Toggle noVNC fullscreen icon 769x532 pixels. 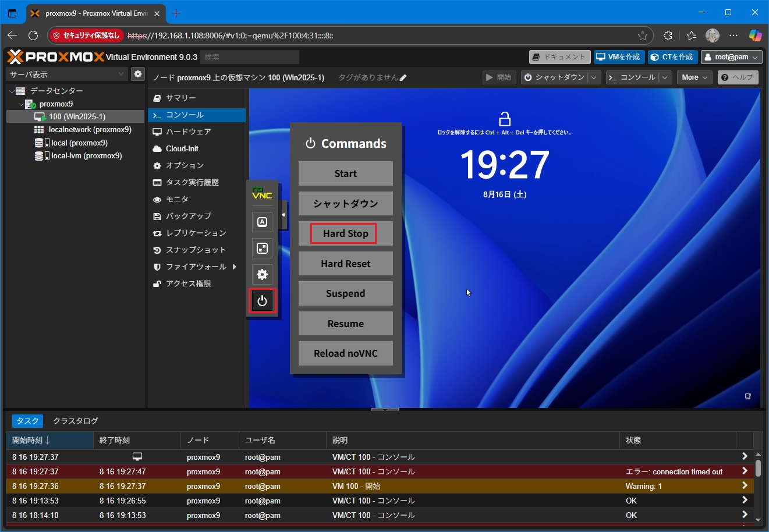[x=262, y=249]
